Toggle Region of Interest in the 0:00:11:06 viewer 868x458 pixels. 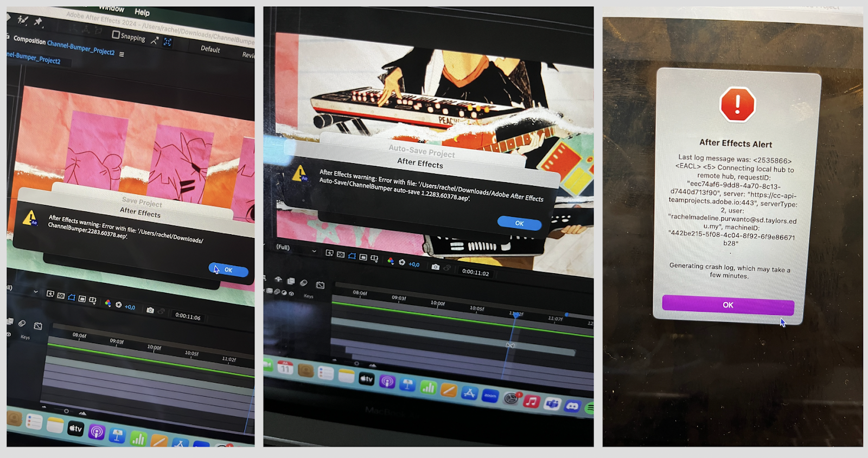82,299
